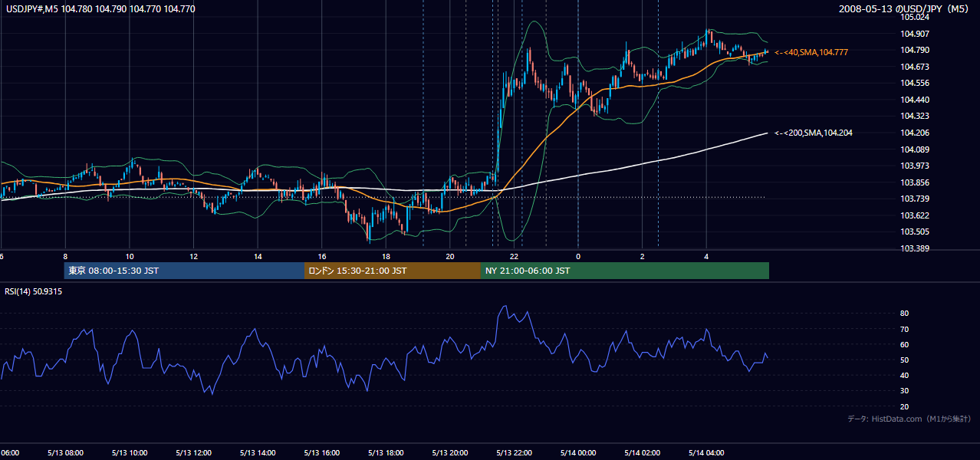
Task: Click price axis value 104.790
Action: click(915, 50)
